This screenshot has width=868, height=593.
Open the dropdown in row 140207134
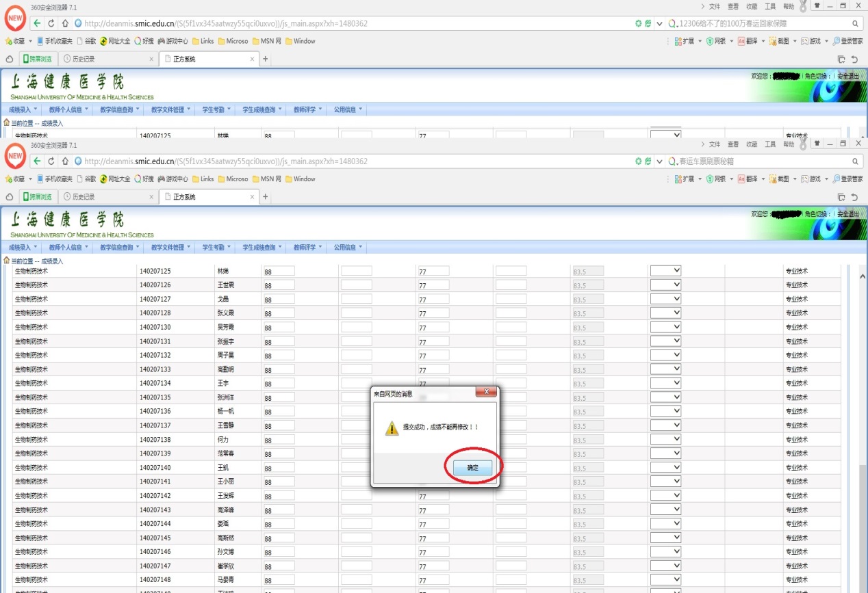pyautogui.click(x=665, y=383)
